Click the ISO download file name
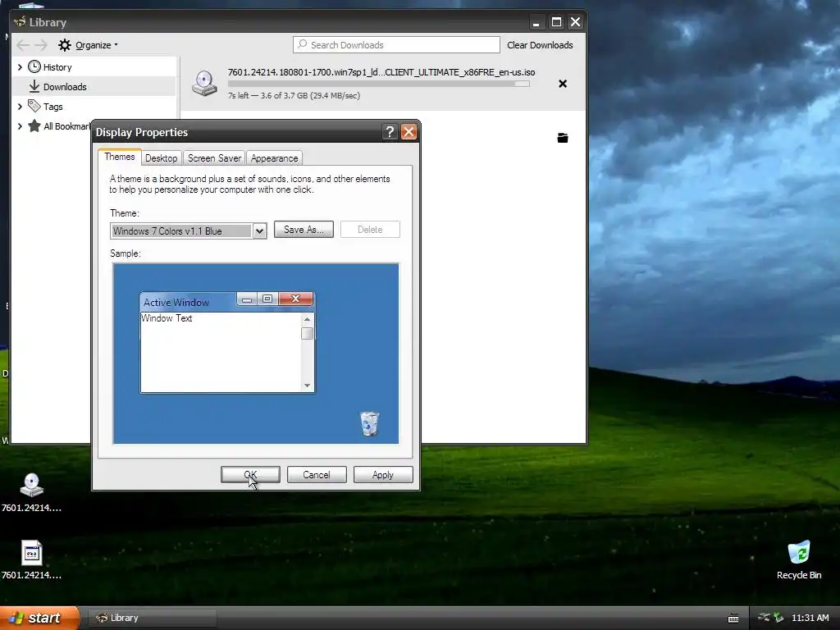Viewport: 840px width, 630px height. (x=381, y=72)
